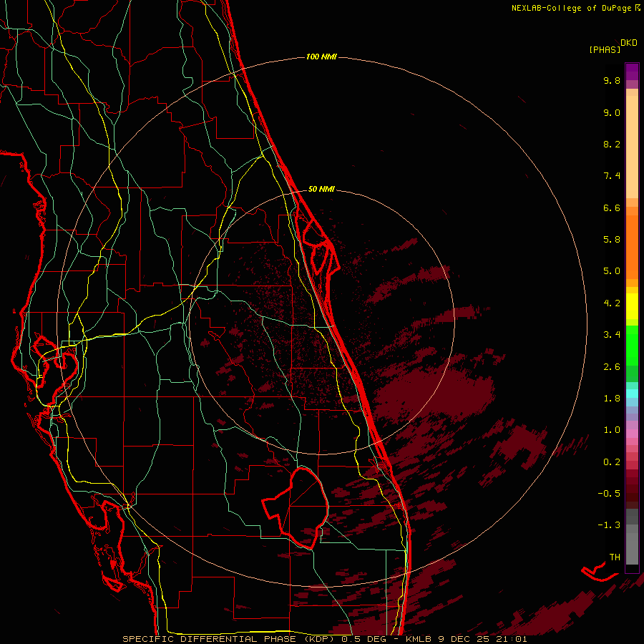This screenshot has height=644, width=644.
Task: Click the cyan segment of color bar
Action: coord(632,394)
